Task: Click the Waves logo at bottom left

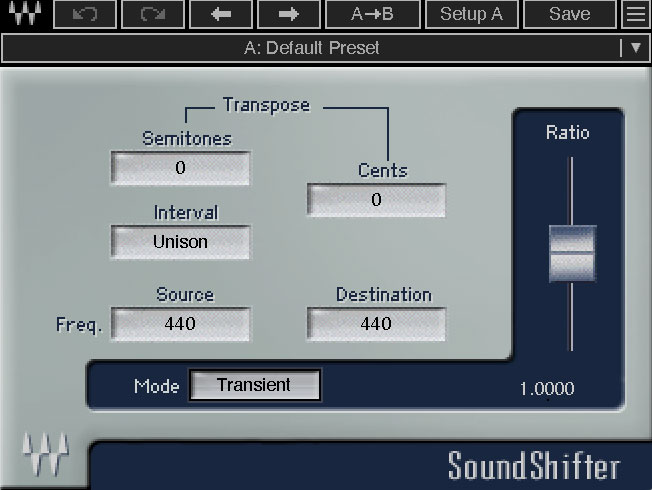Action: (x=46, y=454)
